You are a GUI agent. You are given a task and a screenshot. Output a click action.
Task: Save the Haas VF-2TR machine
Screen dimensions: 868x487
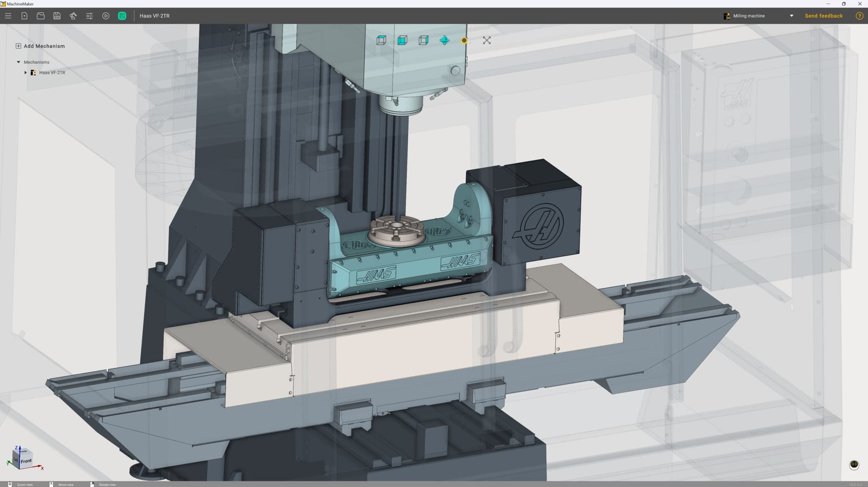click(57, 16)
